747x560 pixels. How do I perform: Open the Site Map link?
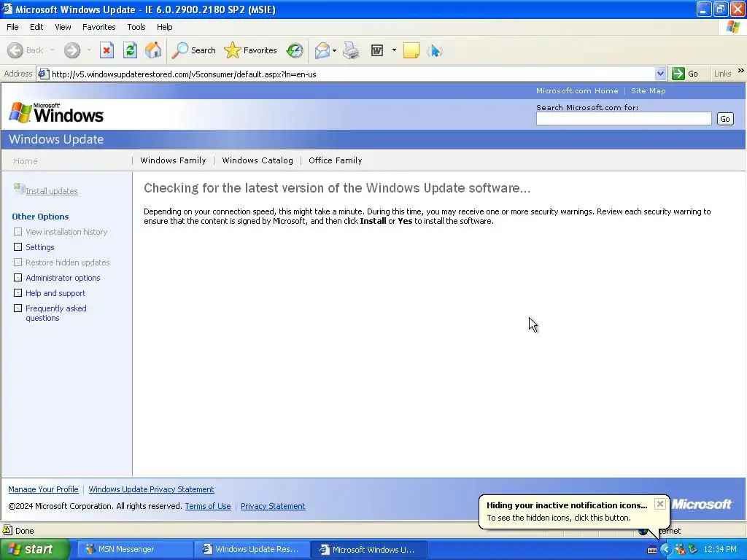(x=648, y=91)
